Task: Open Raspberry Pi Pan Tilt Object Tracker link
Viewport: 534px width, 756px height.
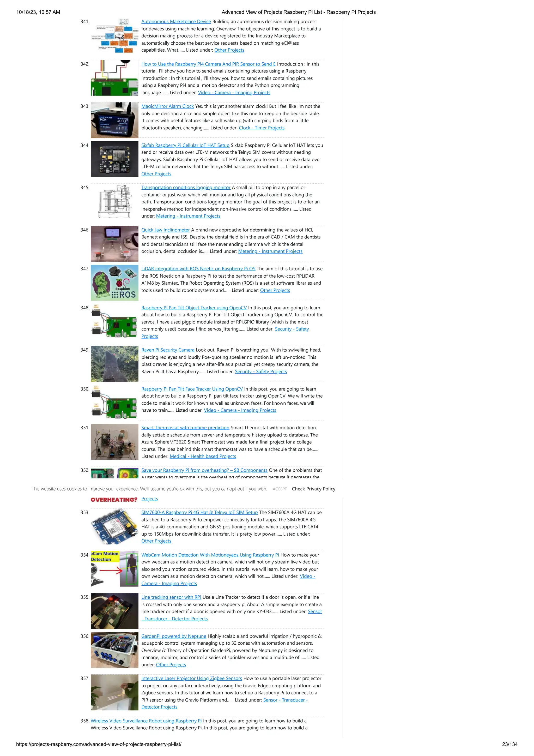Action: (194, 308)
